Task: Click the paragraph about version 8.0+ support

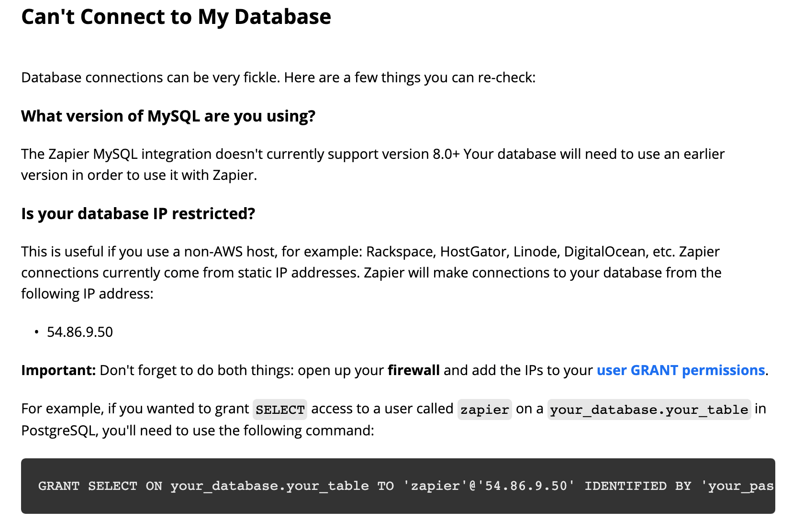Action: 373,165
